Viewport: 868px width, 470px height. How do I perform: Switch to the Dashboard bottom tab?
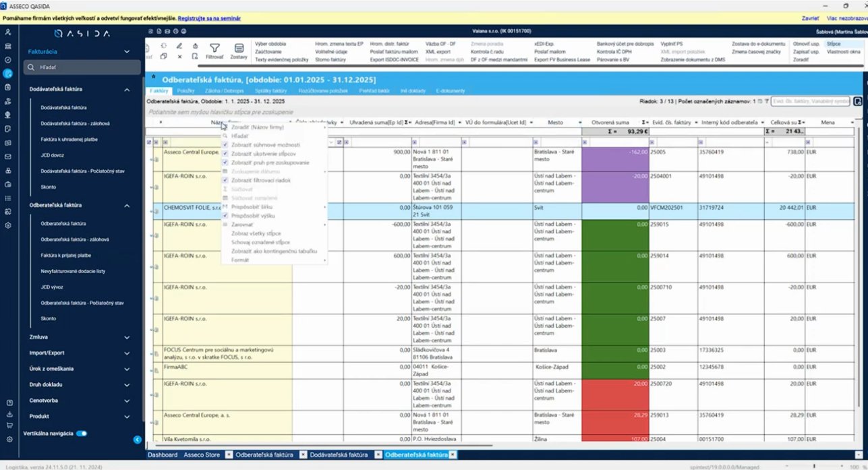163,455
